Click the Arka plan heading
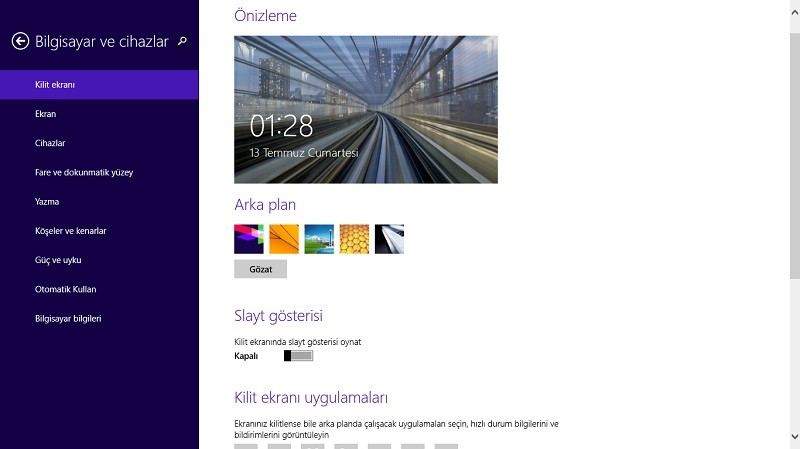The image size is (800, 449). coord(265,205)
